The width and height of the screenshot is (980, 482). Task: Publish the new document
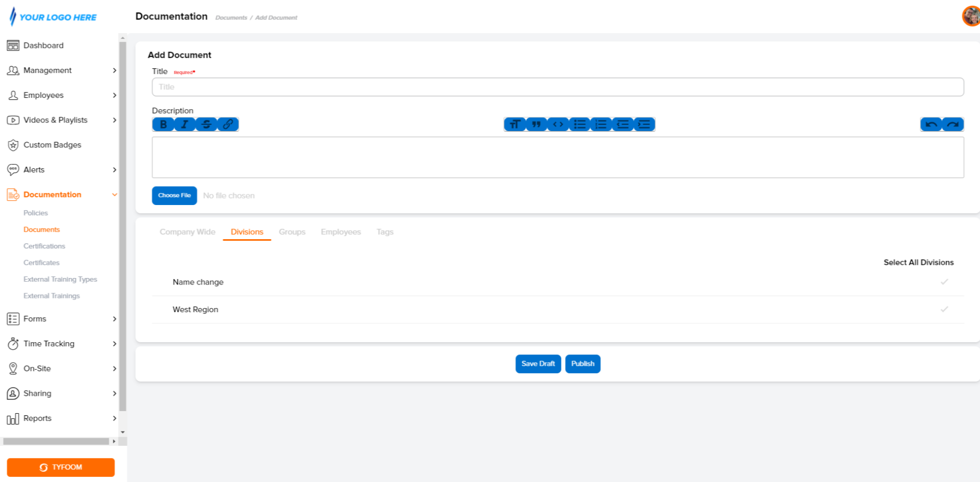(582, 364)
